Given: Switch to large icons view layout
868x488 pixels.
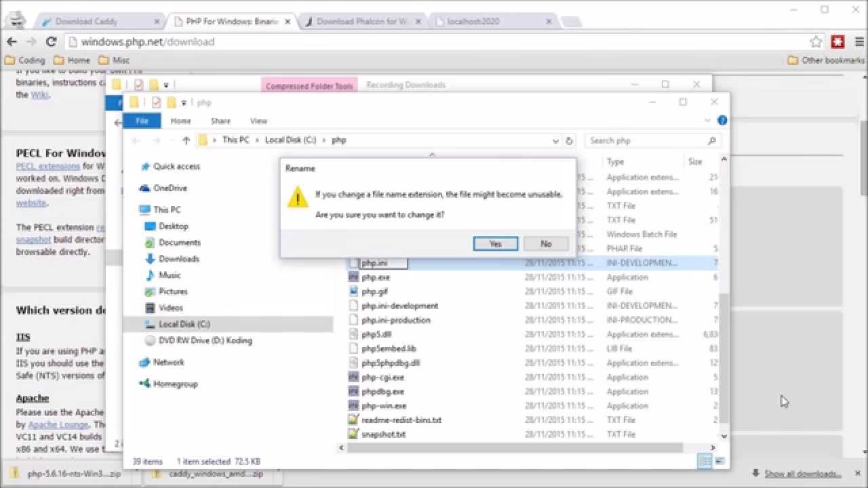Looking at the screenshot, I should (719, 462).
